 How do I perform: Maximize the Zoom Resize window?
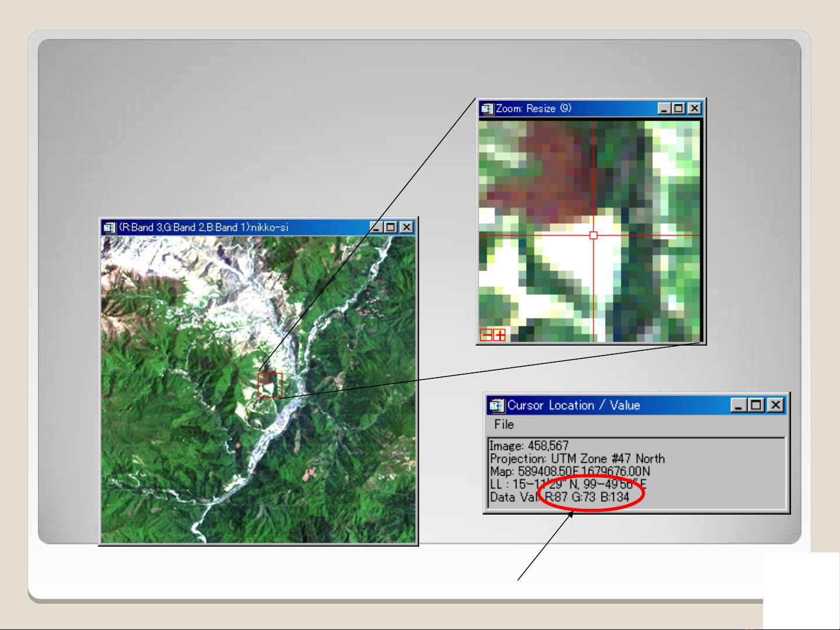click(x=679, y=108)
